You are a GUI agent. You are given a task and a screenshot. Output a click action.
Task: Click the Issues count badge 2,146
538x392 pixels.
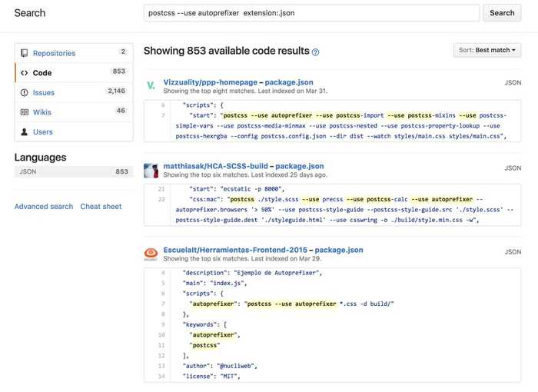[x=116, y=91]
